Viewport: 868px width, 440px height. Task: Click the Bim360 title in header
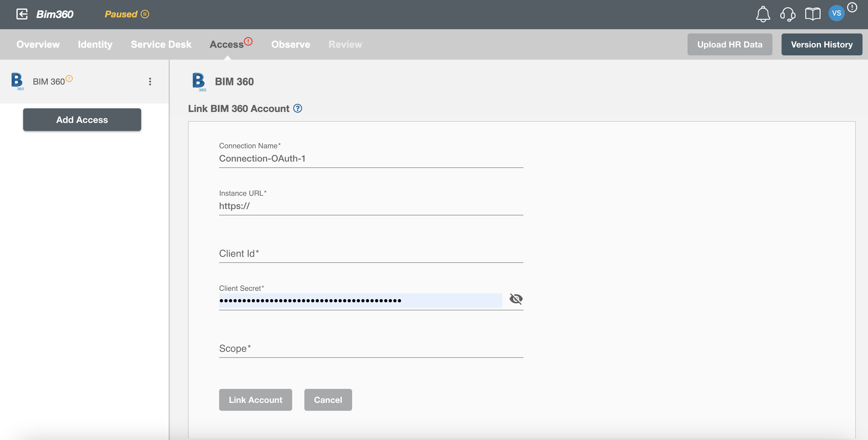click(54, 14)
